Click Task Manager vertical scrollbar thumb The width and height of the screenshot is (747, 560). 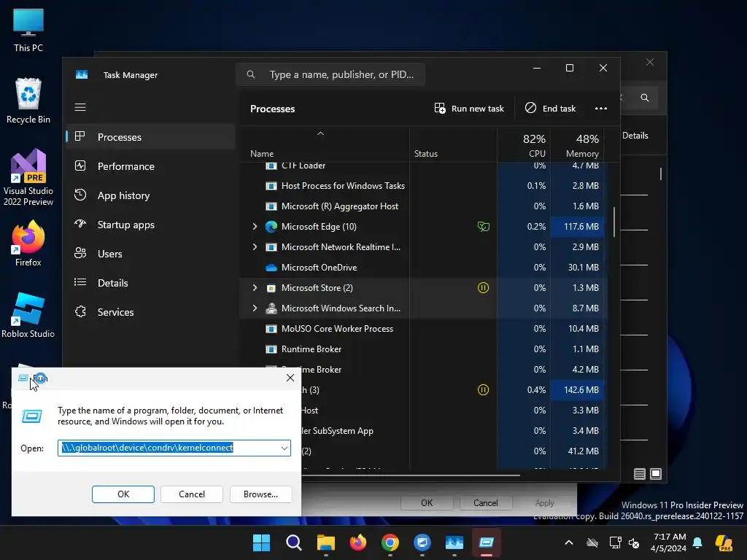(614, 222)
